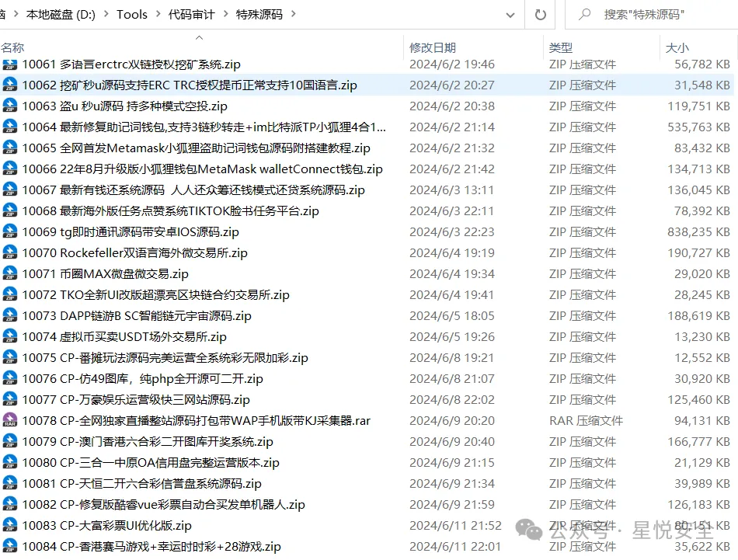The image size is (738, 560).
Task: Click the ZIP icon of file 10065
Action: click(x=10, y=148)
